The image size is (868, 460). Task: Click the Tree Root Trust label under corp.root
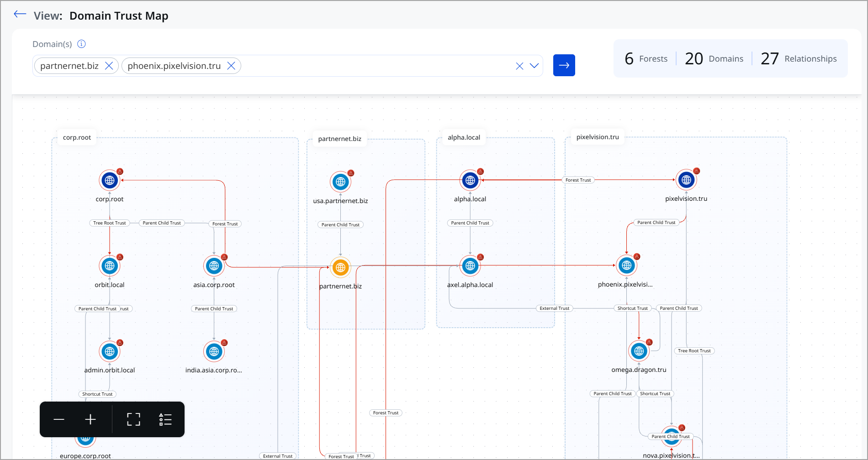pos(109,223)
